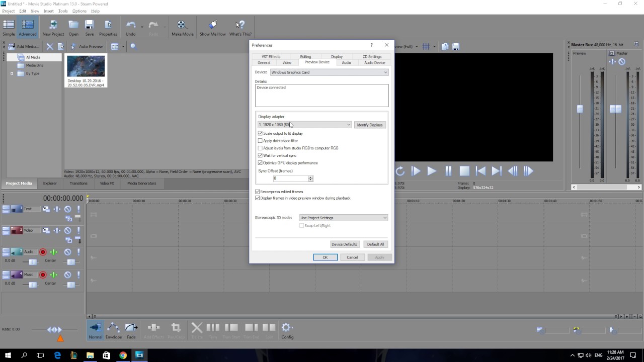This screenshot has width=644, height=362.
Task: Mute the Master bus
Action: [x=622, y=62]
